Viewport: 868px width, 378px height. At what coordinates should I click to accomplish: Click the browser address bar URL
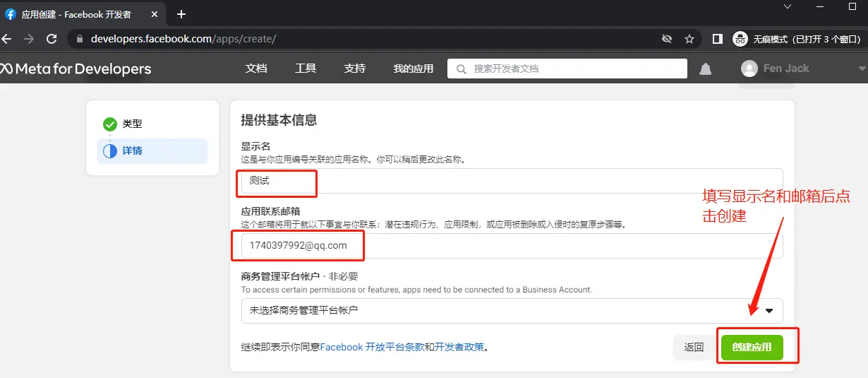coord(183,39)
